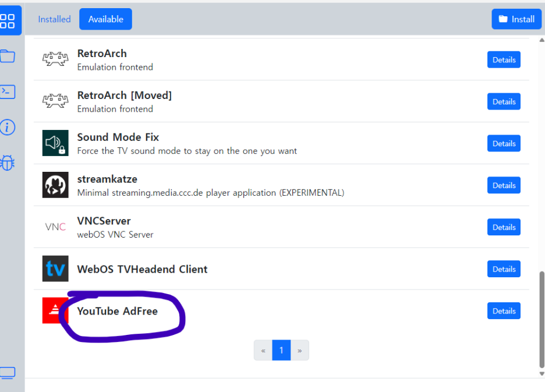Open Details for WebOS TVHeadend Client

[504, 269]
